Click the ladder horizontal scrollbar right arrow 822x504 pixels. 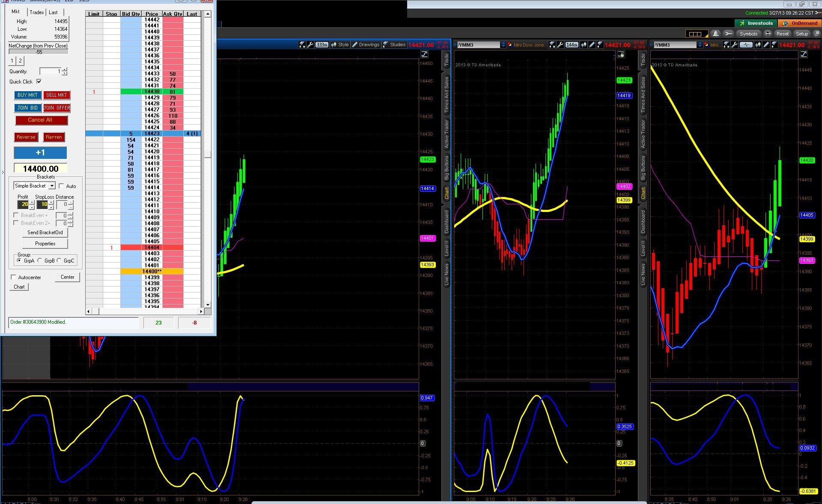201,311
